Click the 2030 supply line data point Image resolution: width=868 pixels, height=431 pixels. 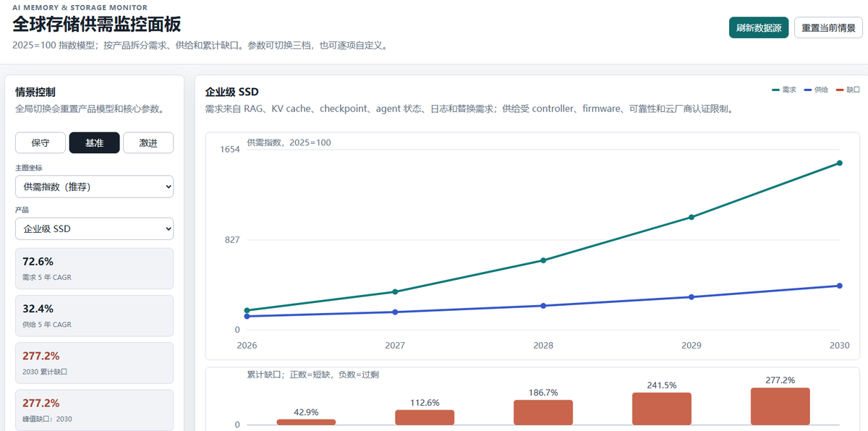839,286
